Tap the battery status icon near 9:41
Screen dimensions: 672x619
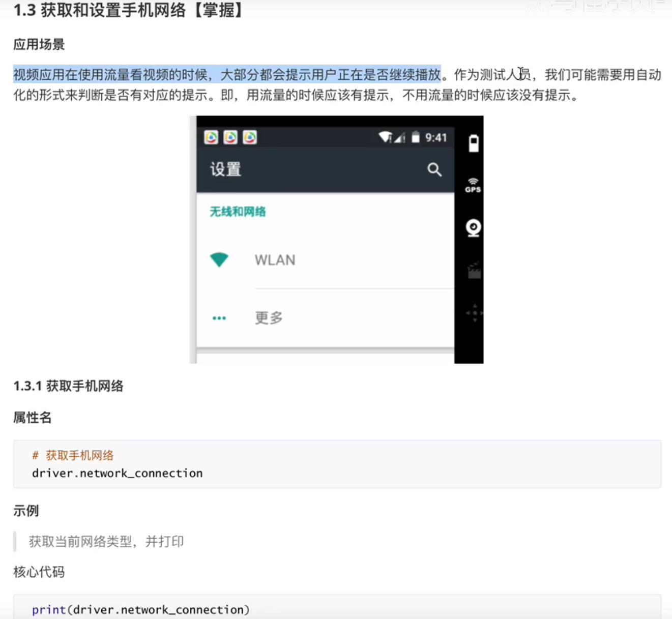point(416,137)
